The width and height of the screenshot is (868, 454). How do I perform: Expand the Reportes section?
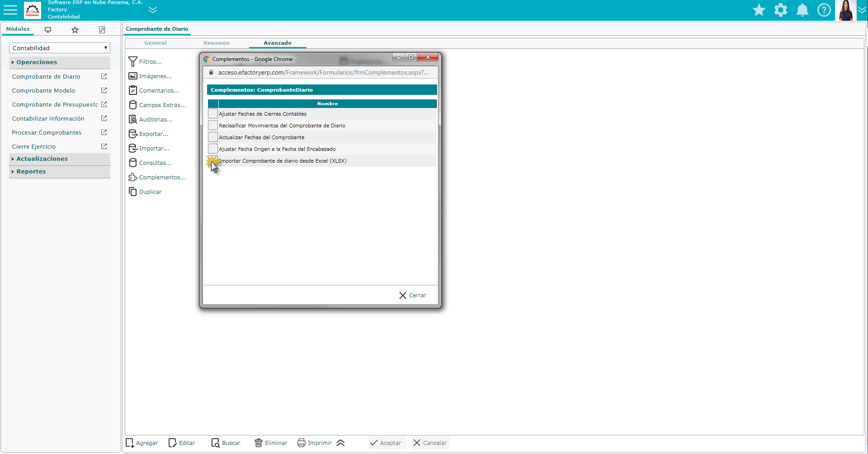tap(60, 172)
